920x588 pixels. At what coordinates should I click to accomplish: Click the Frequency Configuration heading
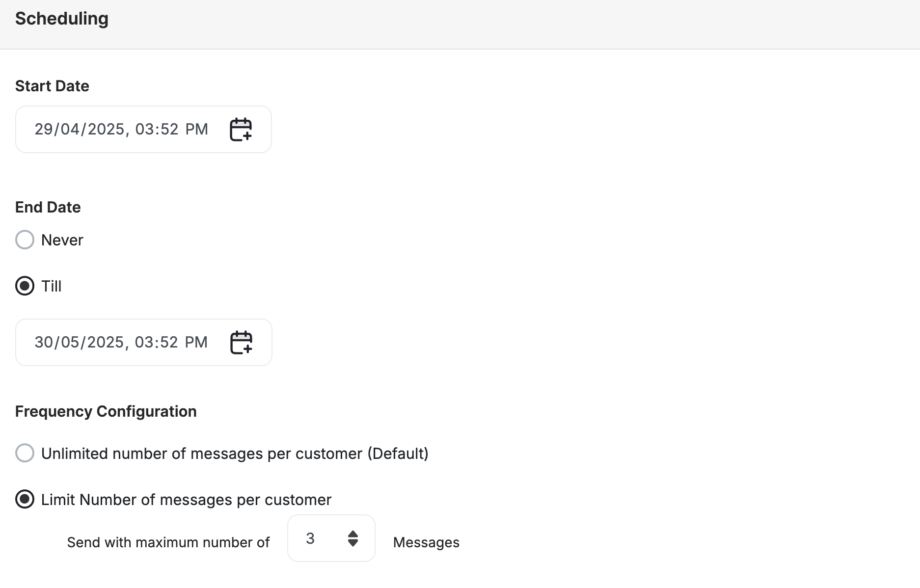pyautogui.click(x=106, y=411)
